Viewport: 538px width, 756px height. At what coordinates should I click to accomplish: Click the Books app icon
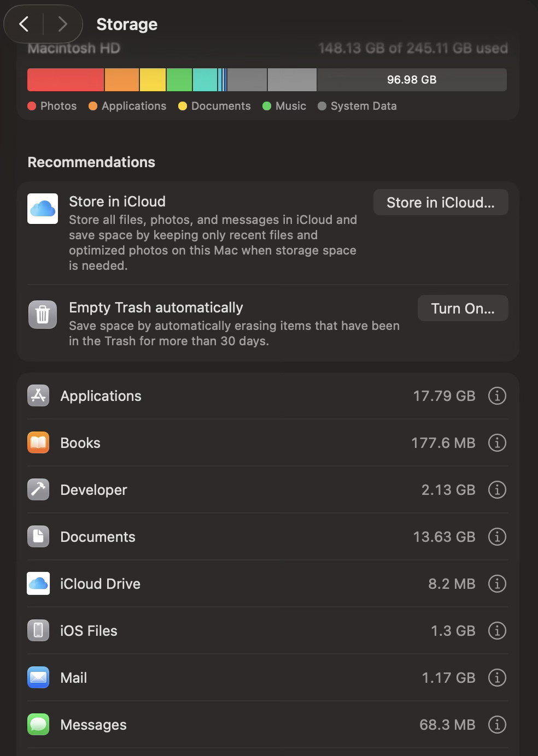click(38, 442)
